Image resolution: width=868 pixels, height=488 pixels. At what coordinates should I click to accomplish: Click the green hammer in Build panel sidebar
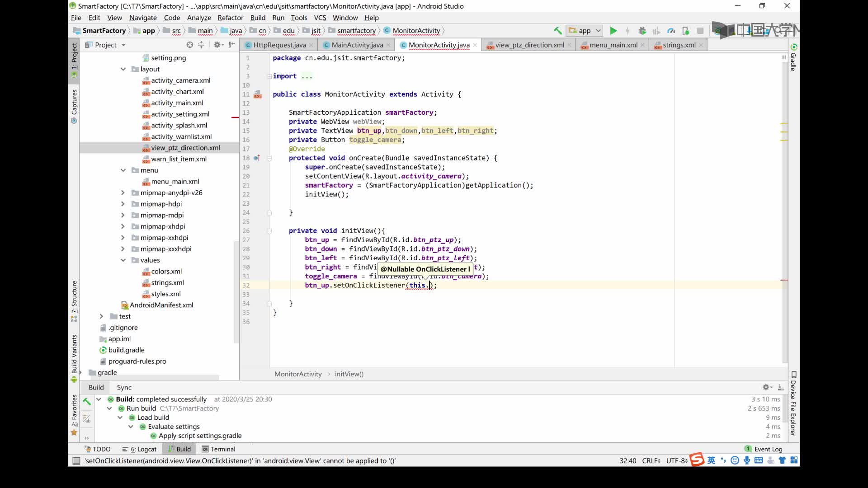86,401
